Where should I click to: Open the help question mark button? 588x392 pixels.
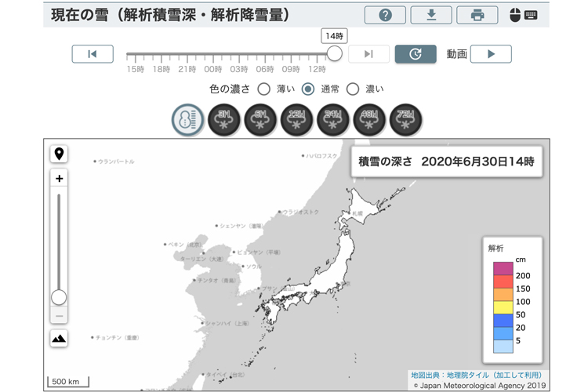385,15
